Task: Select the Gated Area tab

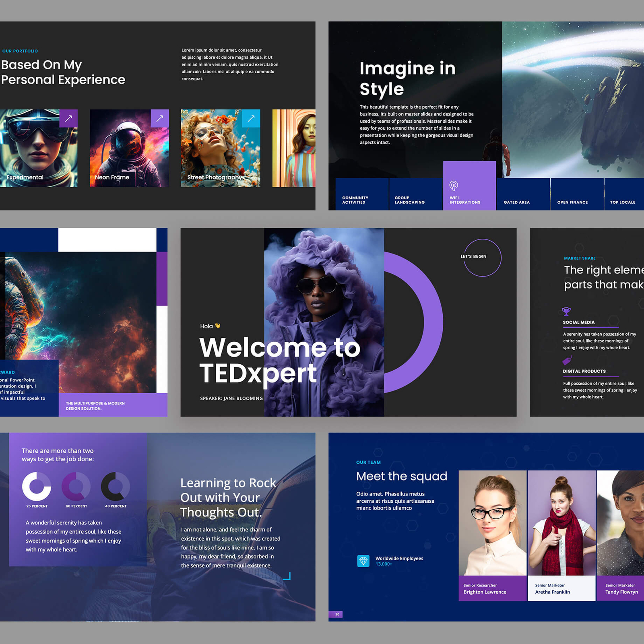Action: tap(523, 194)
